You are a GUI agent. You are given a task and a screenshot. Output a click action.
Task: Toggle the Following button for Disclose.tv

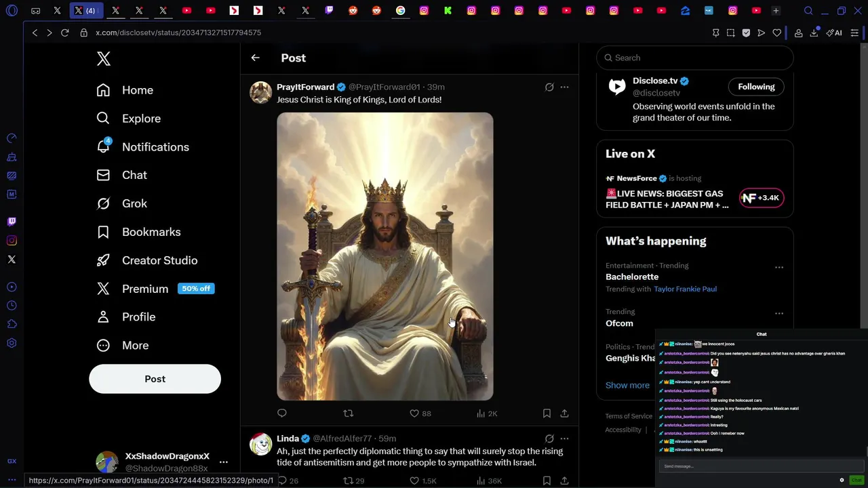point(756,87)
